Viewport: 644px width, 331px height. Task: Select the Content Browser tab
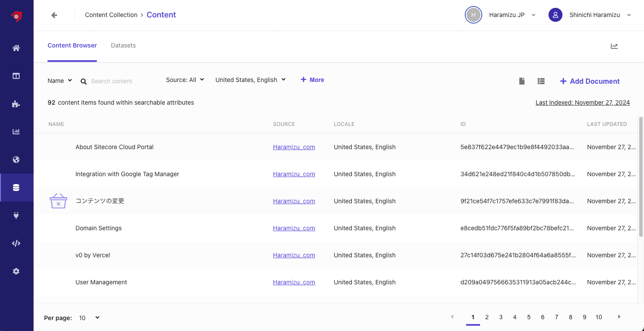(x=72, y=45)
